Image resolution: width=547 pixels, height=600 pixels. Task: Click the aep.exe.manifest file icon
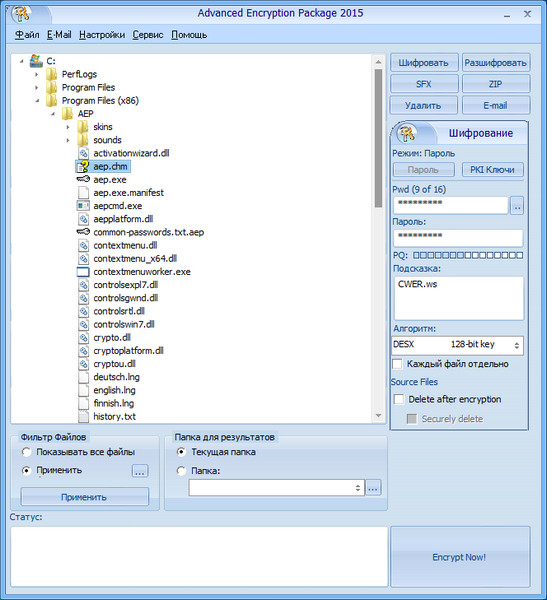point(83,192)
